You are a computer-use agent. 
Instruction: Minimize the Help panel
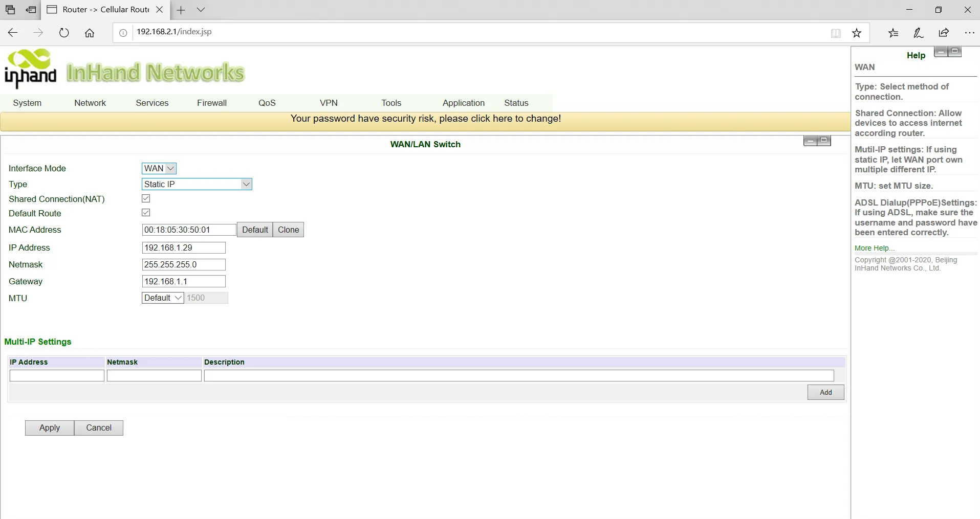click(941, 52)
